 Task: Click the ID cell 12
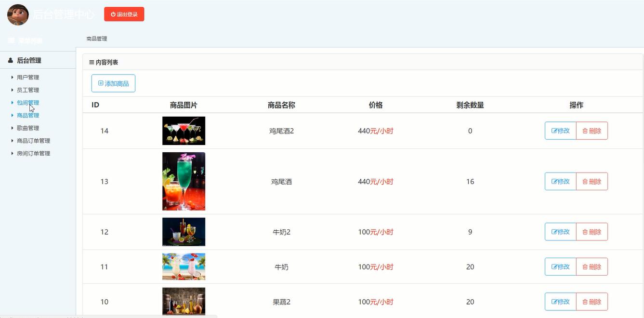click(x=104, y=232)
